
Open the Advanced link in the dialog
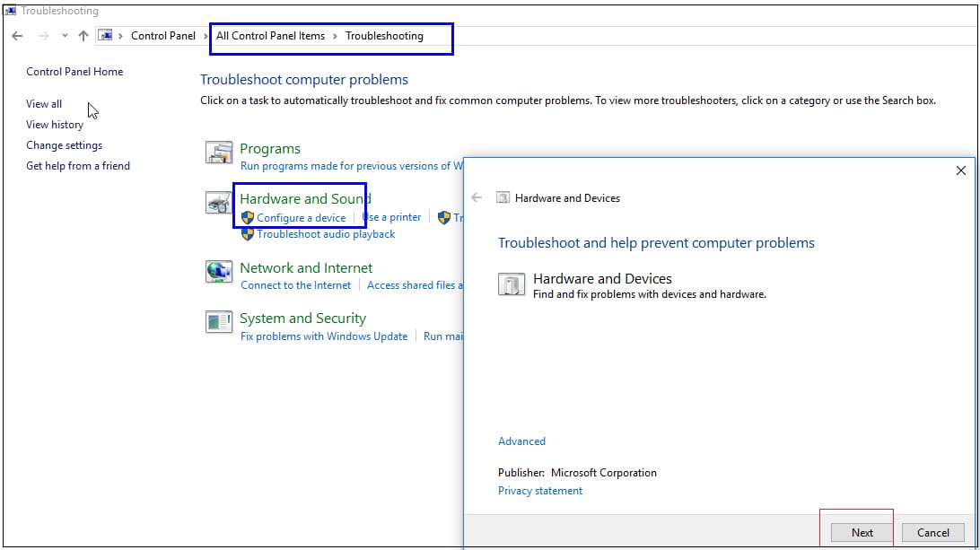coord(521,441)
